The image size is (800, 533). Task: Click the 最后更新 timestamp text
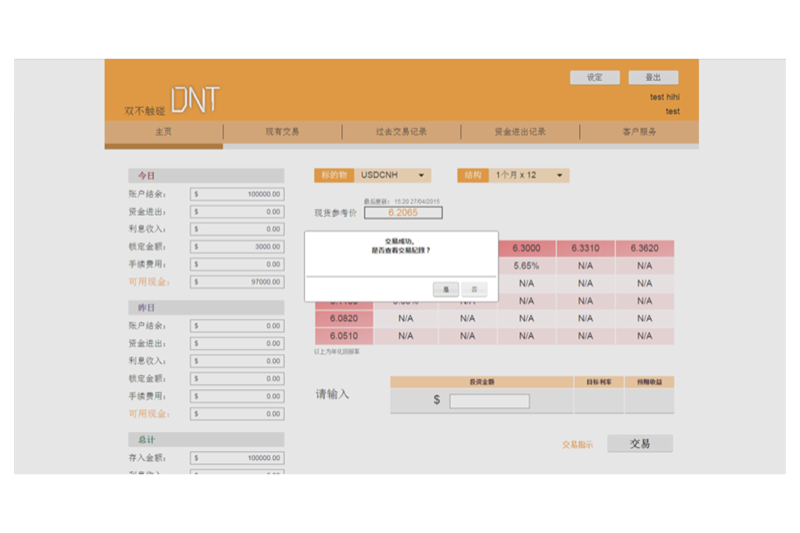point(402,201)
